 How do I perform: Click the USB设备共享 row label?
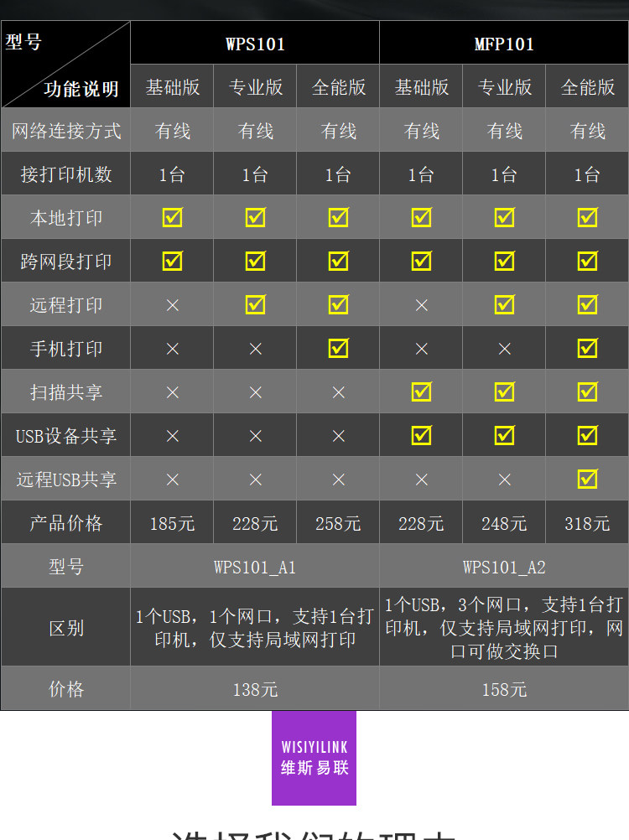pyautogui.click(x=66, y=436)
